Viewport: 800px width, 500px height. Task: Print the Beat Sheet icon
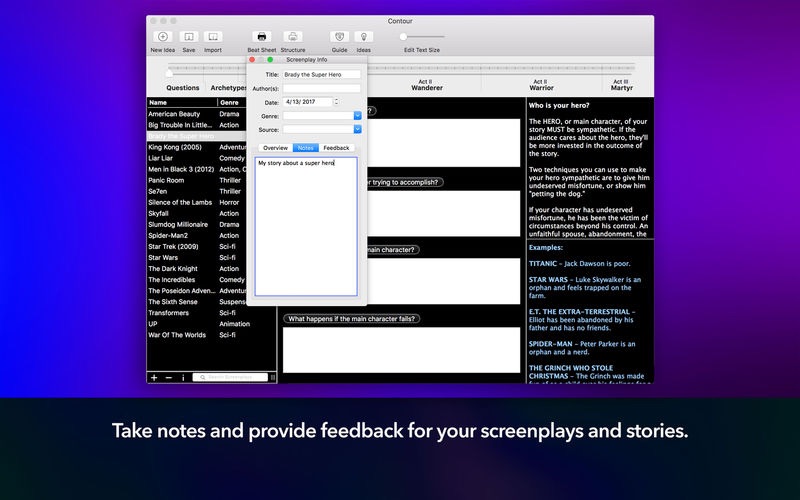pos(262,37)
